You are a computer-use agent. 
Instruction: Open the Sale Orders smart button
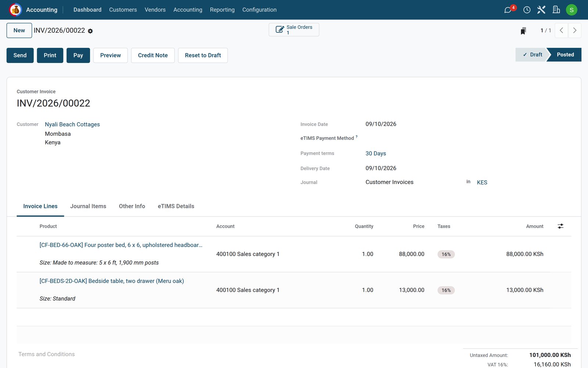coord(294,30)
